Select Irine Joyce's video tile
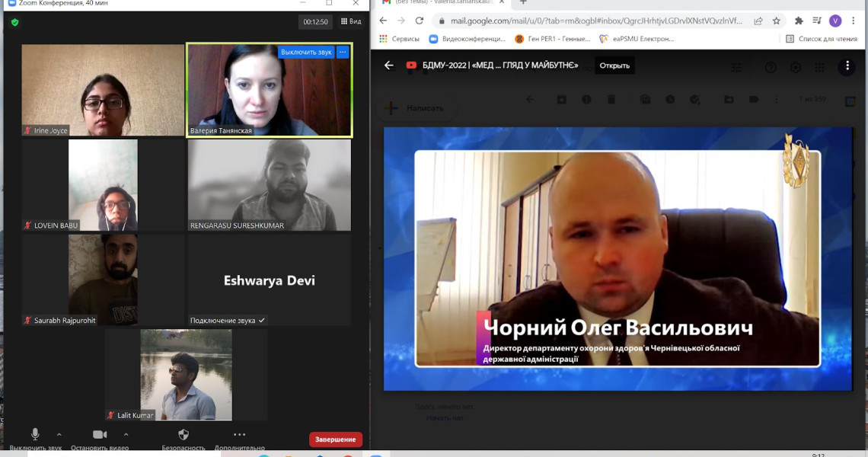 pyautogui.click(x=103, y=91)
